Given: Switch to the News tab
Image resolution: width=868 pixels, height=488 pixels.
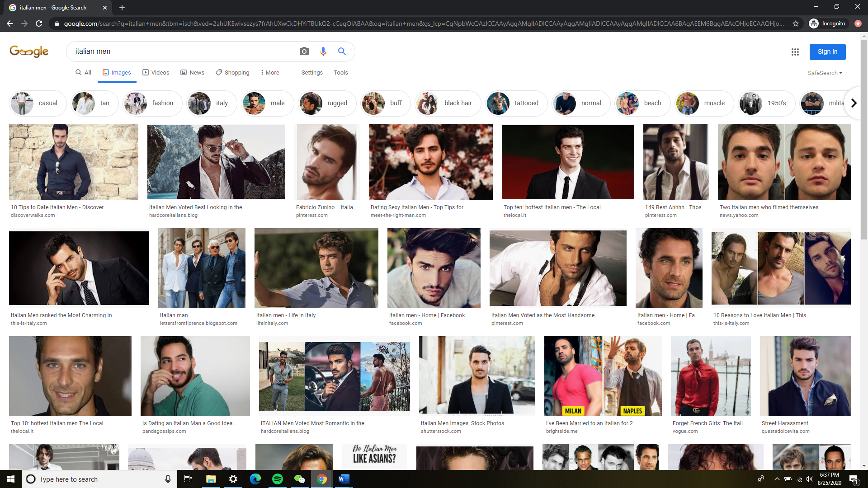Looking at the screenshot, I should coord(192,72).
